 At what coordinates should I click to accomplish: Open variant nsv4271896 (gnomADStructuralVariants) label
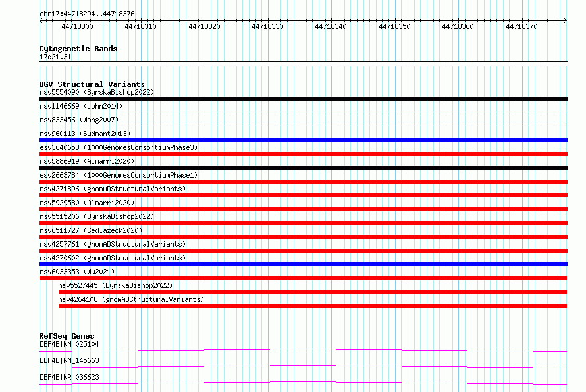tap(113, 189)
